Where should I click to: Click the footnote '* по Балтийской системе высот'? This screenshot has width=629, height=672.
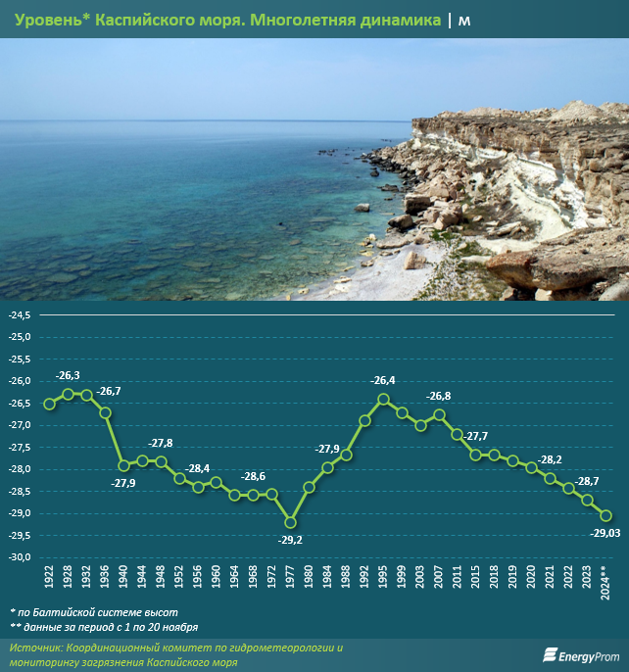tap(93, 612)
